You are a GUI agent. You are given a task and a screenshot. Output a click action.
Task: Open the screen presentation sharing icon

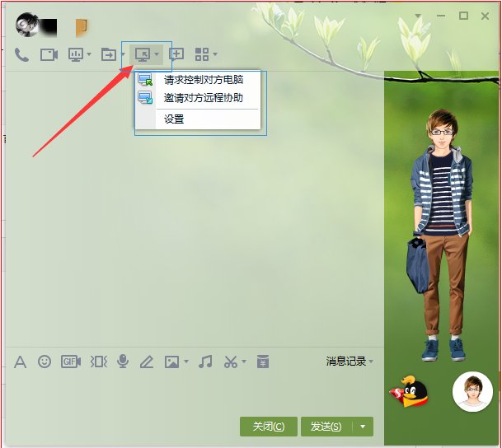click(x=76, y=54)
